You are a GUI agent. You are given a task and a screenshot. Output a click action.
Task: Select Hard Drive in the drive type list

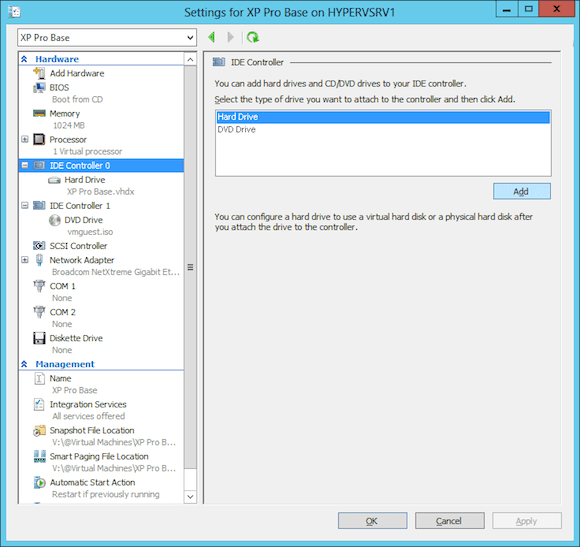coord(383,117)
